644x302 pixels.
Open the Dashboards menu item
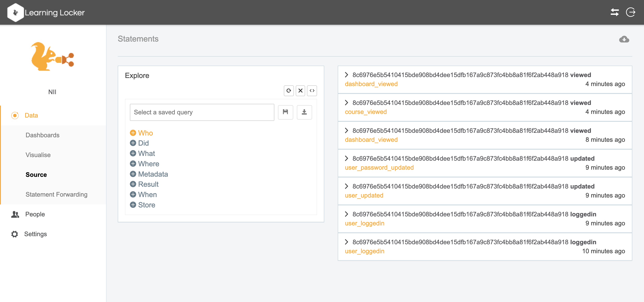42,135
